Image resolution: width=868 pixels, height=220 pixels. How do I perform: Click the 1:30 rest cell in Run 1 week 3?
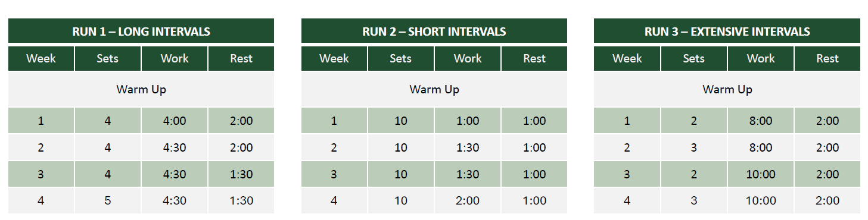[241, 174]
